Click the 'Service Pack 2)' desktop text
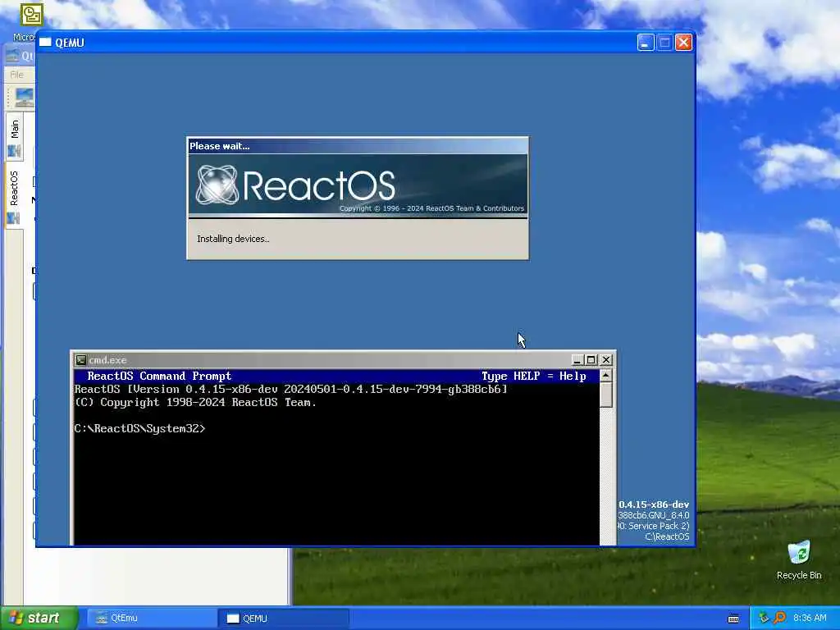The image size is (840, 630). pyautogui.click(x=659, y=526)
